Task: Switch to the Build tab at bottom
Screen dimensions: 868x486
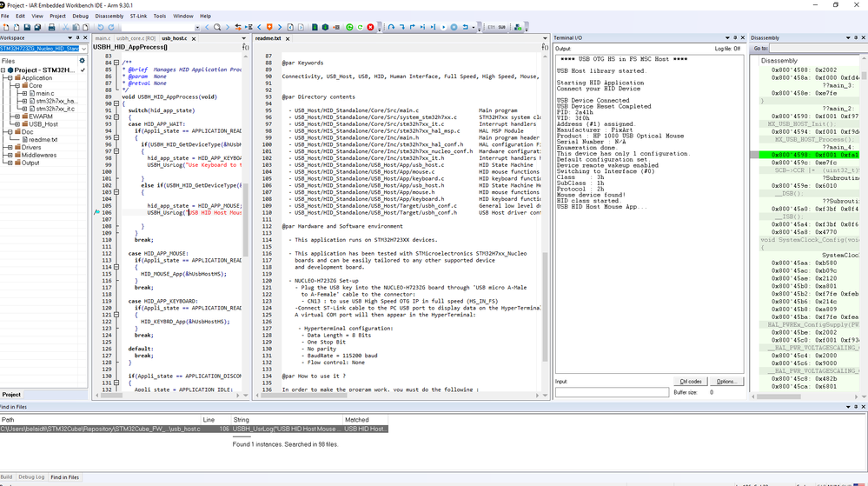Action: click(x=7, y=477)
